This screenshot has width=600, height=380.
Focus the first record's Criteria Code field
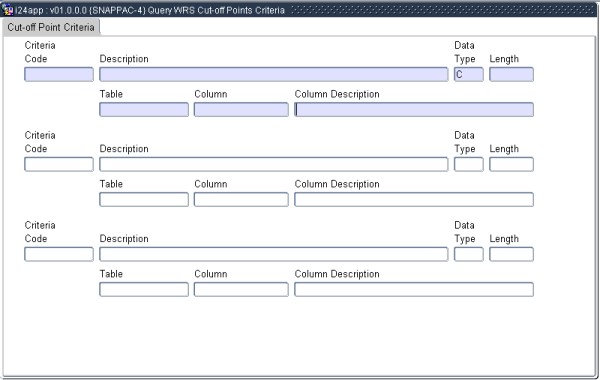coord(59,74)
